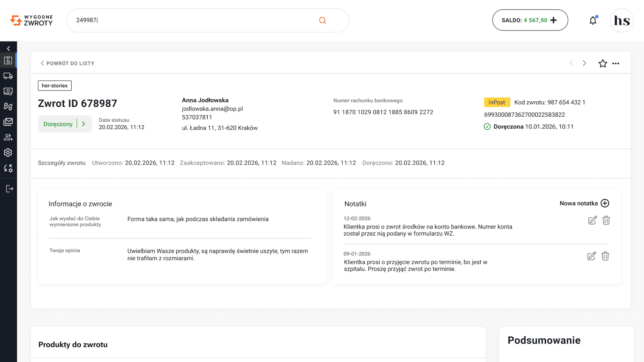The height and width of the screenshot is (362, 644).
Task: Open the three-dot more options menu
Action: coord(616,64)
